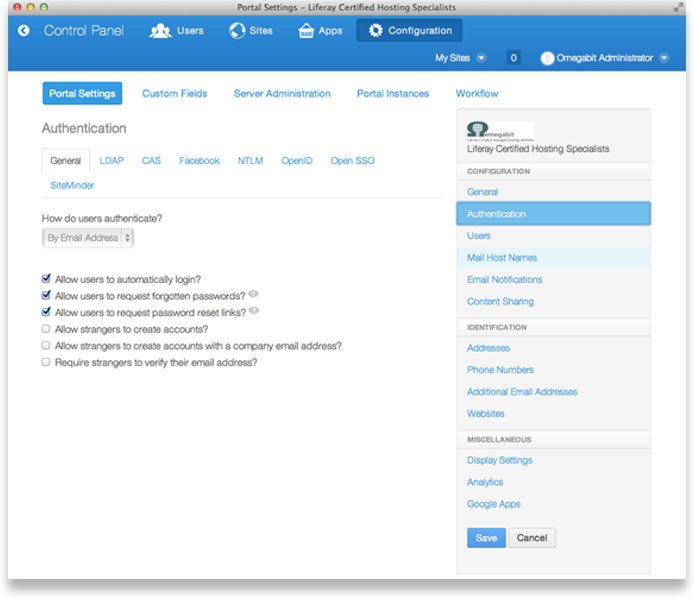
Task: Open the Apps menu label in top navigation
Action: click(x=330, y=31)
